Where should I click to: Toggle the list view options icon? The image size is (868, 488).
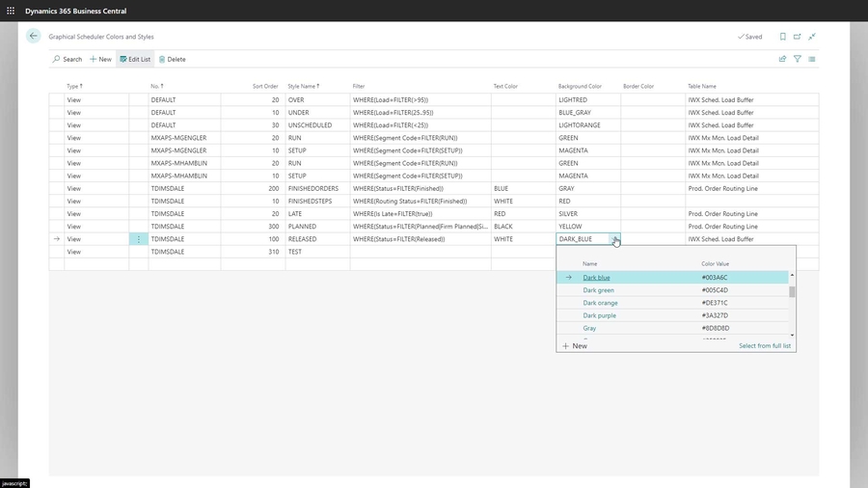point(812,59)
